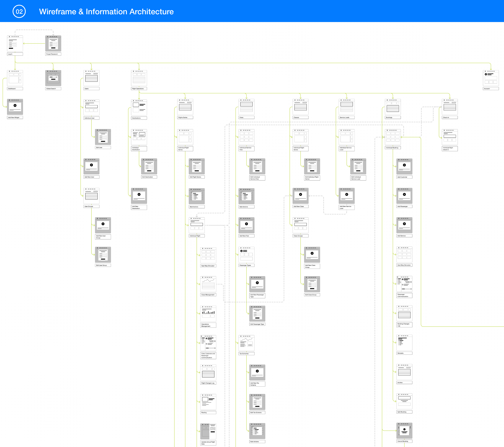Select the Dashboard label box
This screenshot has width=504, height=447.
point(15,89)
